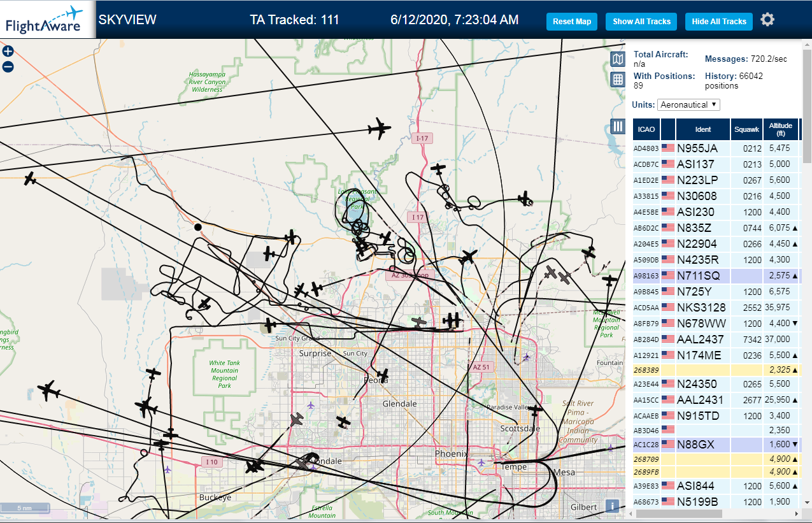
Task: Select the N835Z aircraft row
Action: tap(716, 228)
